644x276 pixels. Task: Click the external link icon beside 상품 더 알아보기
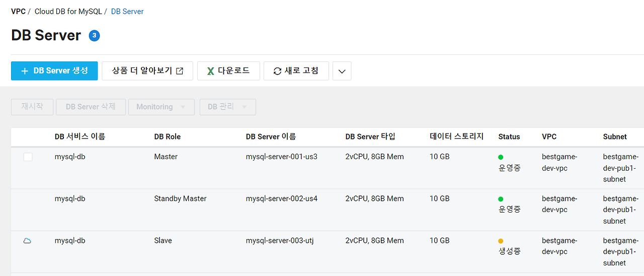tap(180, 71)
